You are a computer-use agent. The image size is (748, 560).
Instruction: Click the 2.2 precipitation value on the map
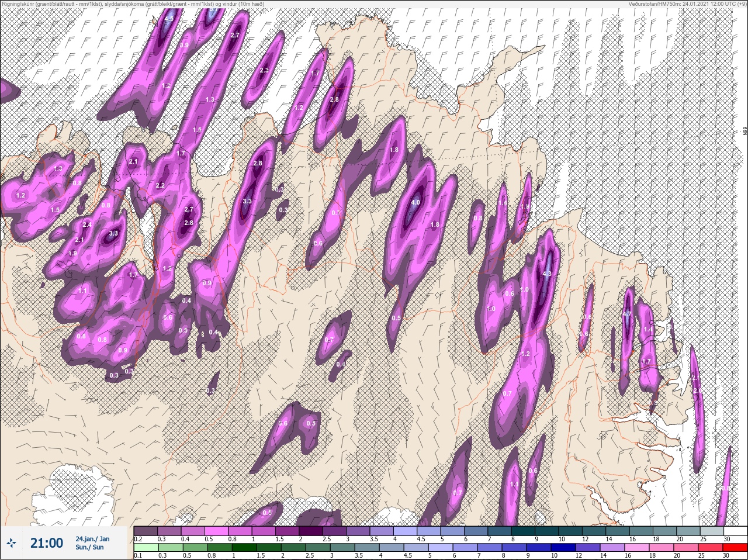point(160,185)
